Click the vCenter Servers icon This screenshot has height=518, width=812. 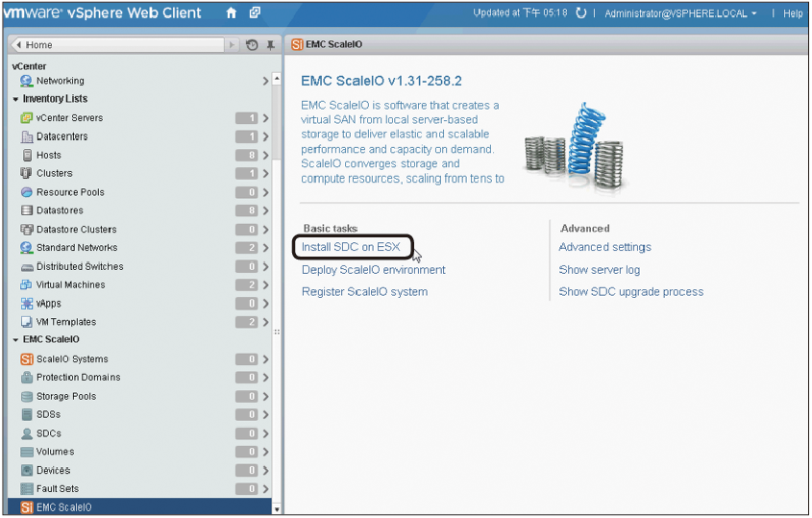(26, 118)
